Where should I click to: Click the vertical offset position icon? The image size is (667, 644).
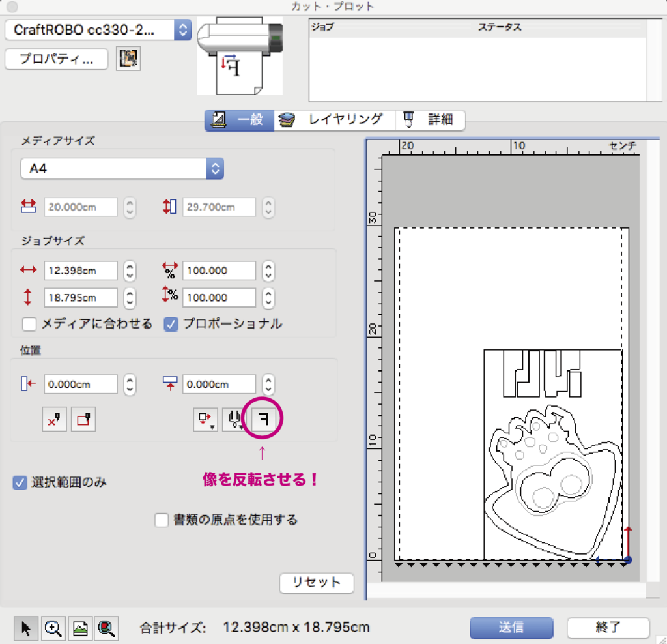tap(170, 383)
